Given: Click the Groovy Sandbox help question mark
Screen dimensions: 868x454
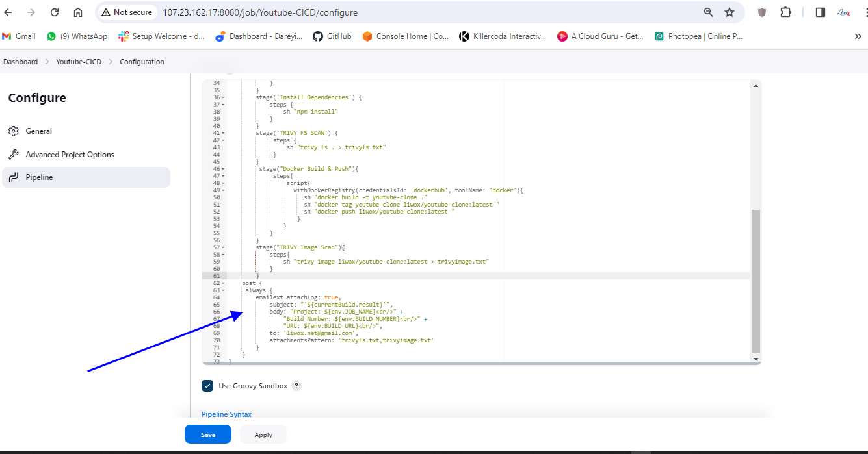Looking at the screenshot, I should [x=296, y=386].
